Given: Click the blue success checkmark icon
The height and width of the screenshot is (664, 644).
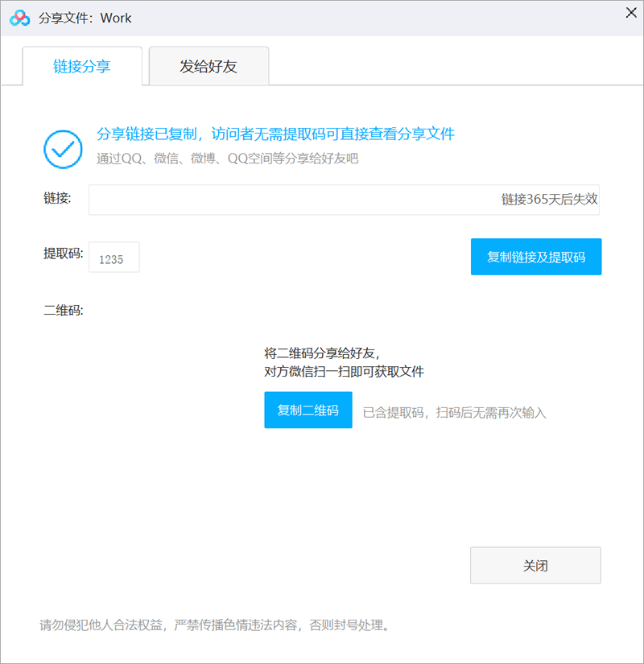Looking at the screenshot, I should tap(63, 150).
